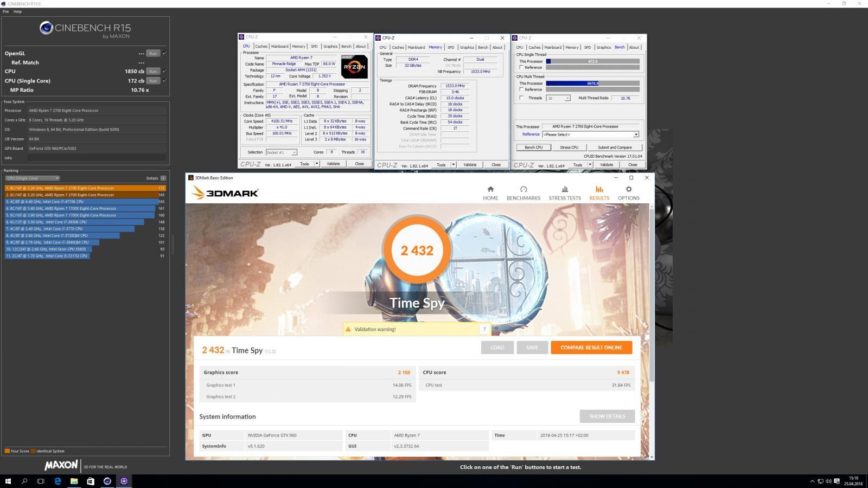Screen dimensions: 868x488
Task: Go to 3DMark Stress Tests
Action: (x=565, y=193)
